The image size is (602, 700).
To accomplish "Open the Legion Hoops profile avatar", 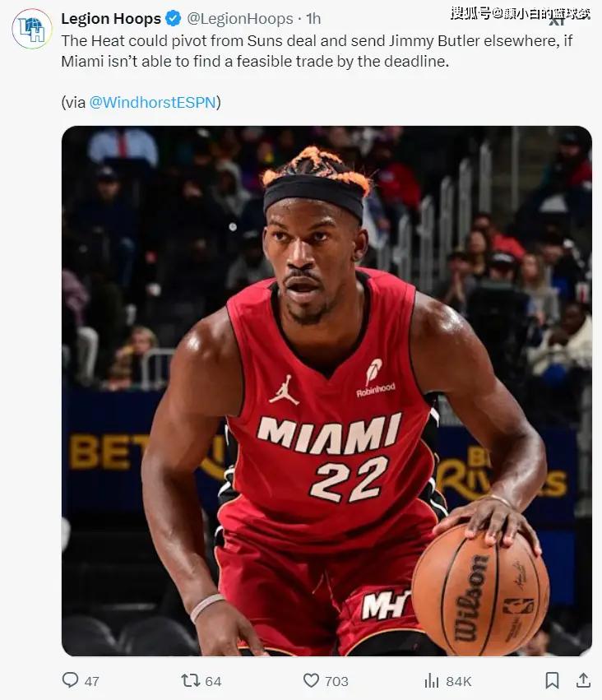I will 32,29.
